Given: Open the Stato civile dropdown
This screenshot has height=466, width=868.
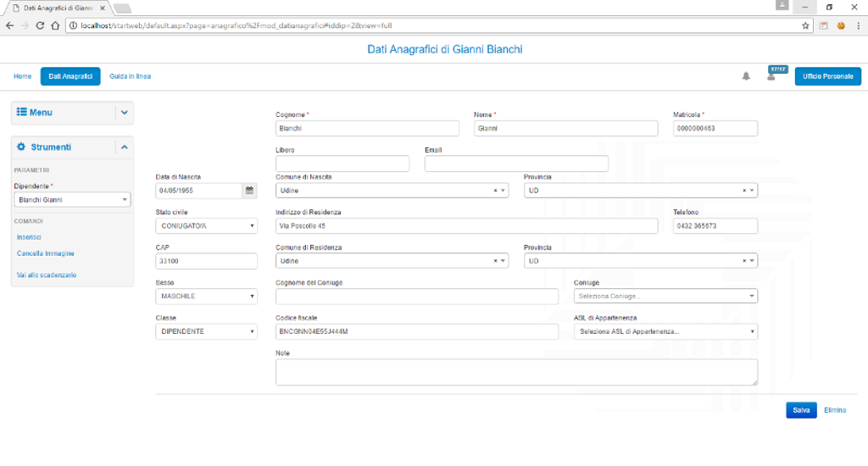Looking at the screenshot, I should coord(207,226).
